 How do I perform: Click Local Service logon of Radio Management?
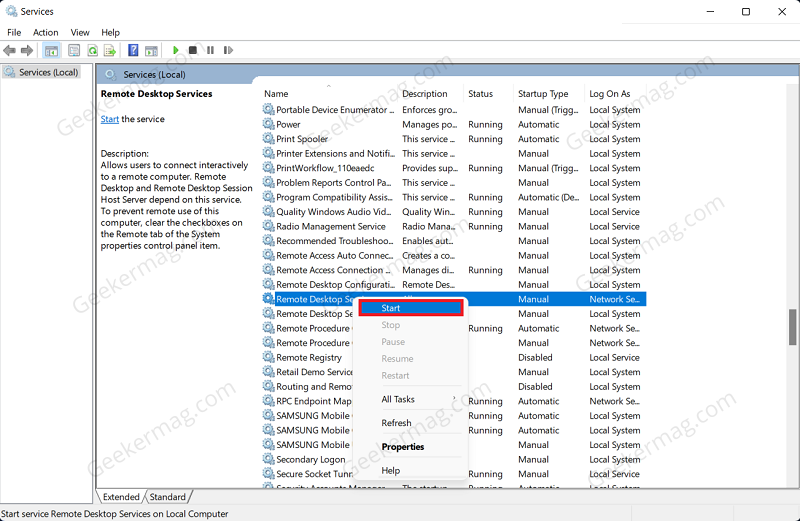click(x=614, y=226)
